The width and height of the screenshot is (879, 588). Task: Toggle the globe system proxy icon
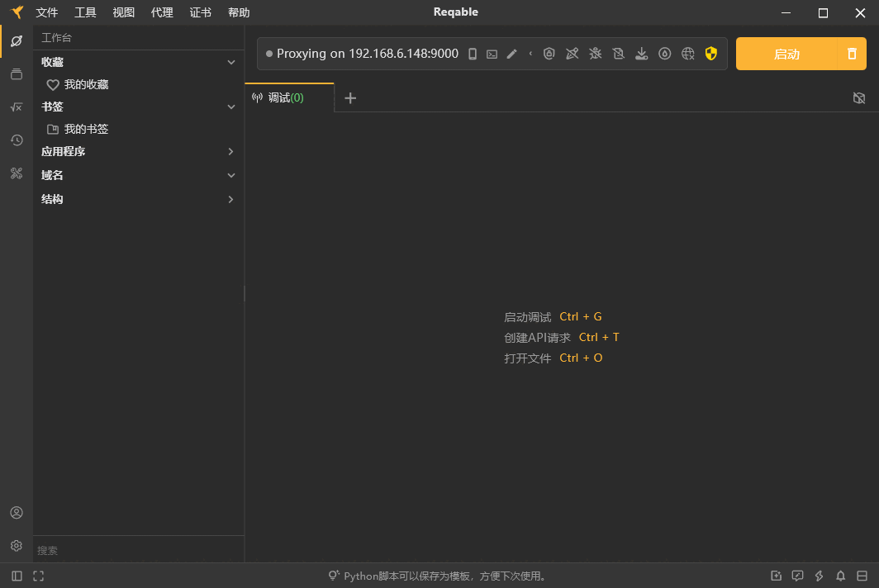pos(687,54)
